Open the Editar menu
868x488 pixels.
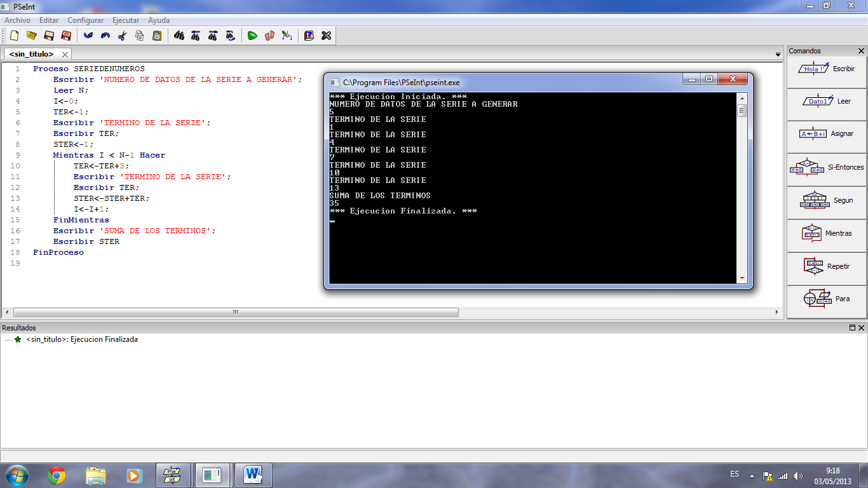click(x=49, y=20)
